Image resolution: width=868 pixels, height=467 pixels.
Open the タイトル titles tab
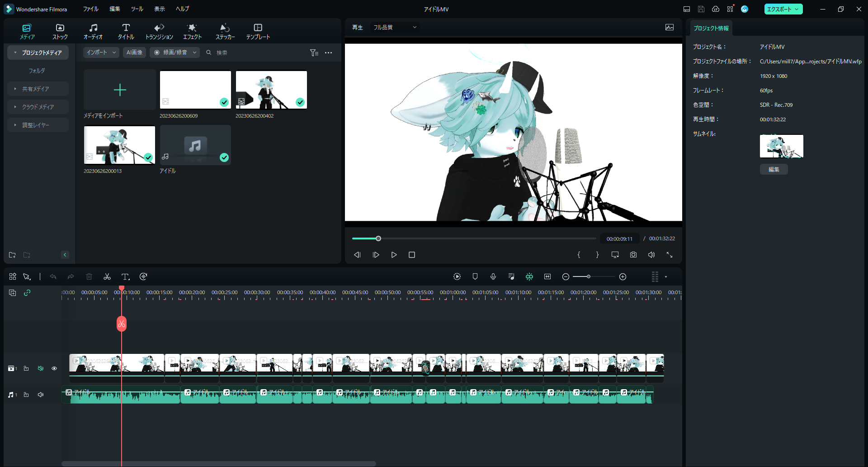126,32
